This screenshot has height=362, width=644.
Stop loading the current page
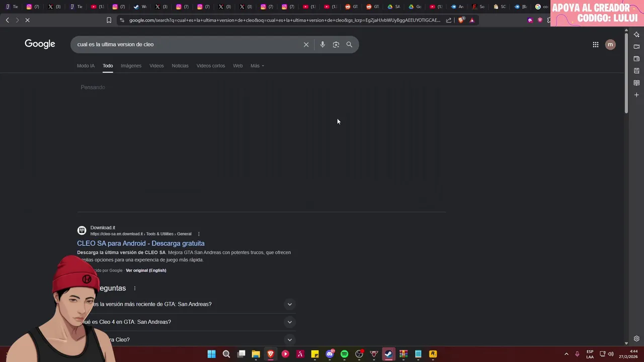[27, 20]
